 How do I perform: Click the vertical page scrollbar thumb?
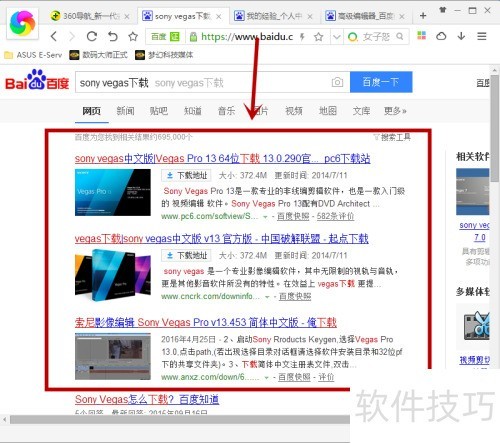(x=495, y=128)
